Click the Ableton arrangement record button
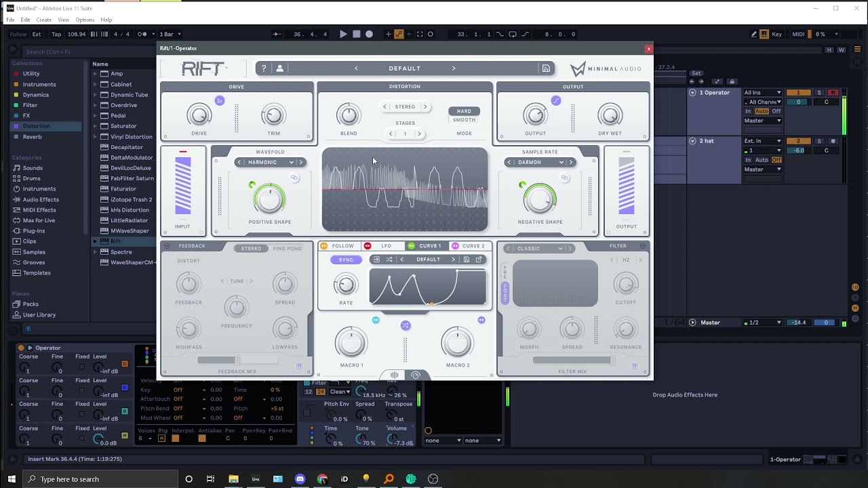 click(369, 34)
